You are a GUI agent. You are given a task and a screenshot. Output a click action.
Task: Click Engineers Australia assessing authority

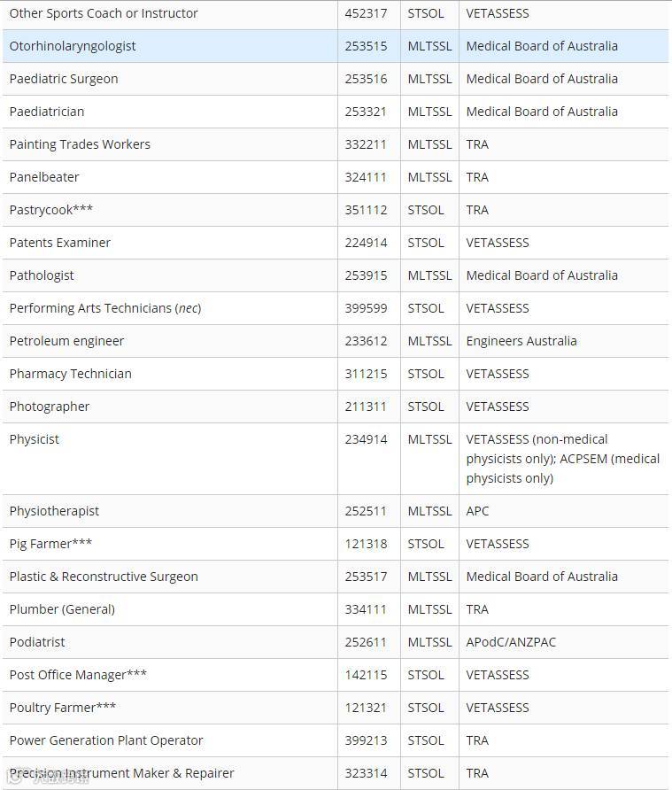521,341
